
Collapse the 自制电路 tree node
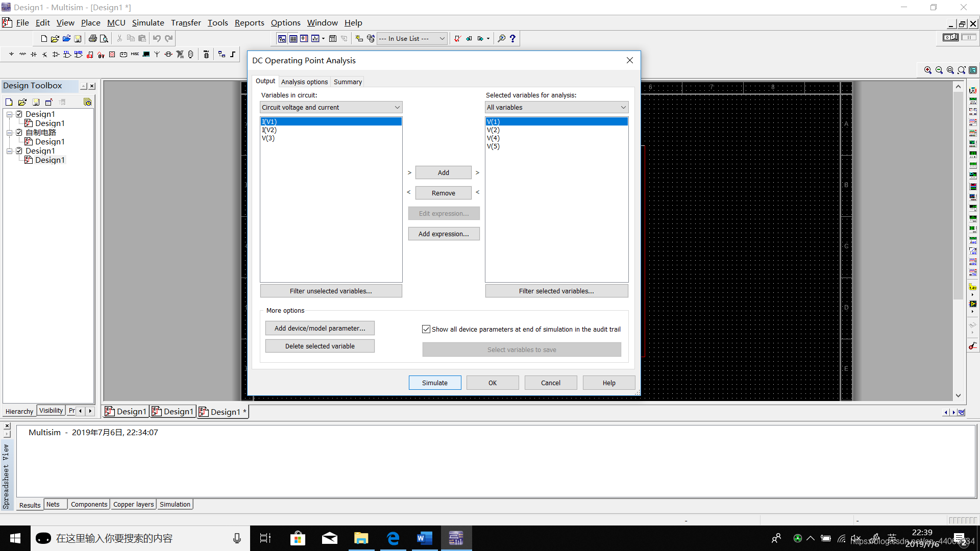(9, 133)
